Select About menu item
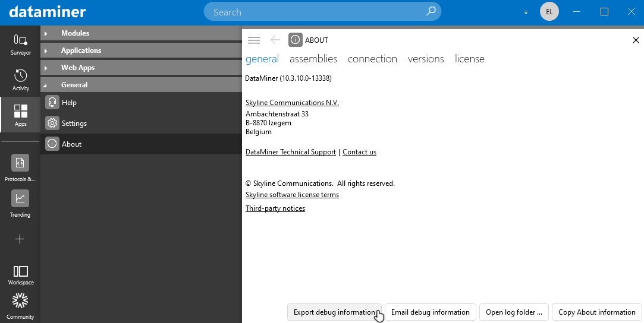Image resolution: width=644 pixels, height=323 pixels. (141, 144)
